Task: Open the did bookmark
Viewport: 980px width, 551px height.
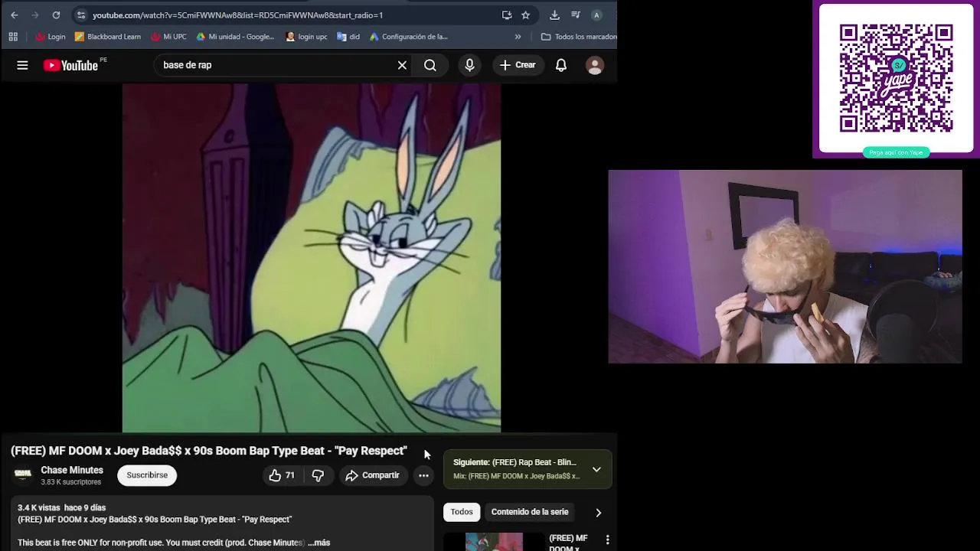Action: click(x=348, y=37)
